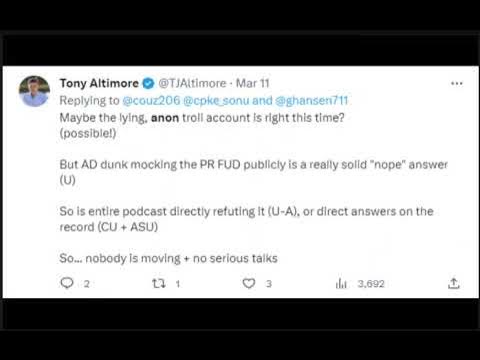Click the blue verified badge icon
The image size is (480, 360).
point(148,83)
